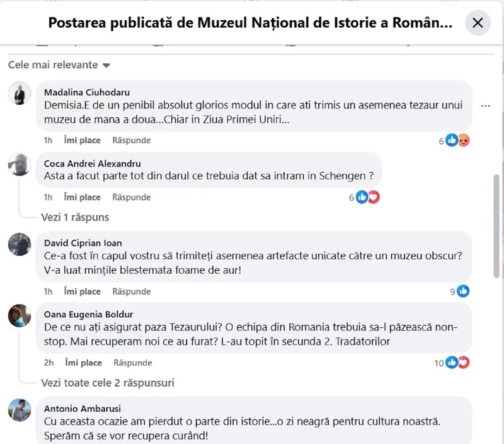Toggle 'Îmi place' on Oana Eugenia Boldur's comment

83,363
